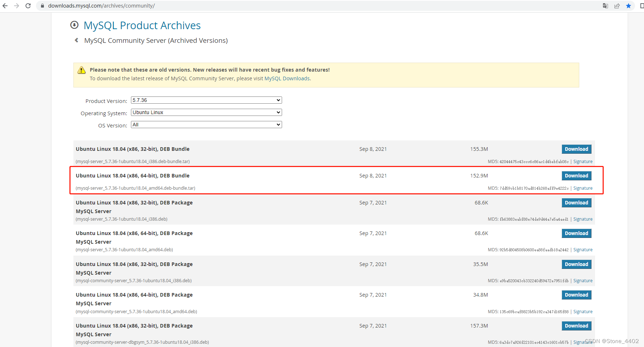Open Signature for mysql-community-server amd64.deb
Screen dimensions: 644x347
[583, 312]
